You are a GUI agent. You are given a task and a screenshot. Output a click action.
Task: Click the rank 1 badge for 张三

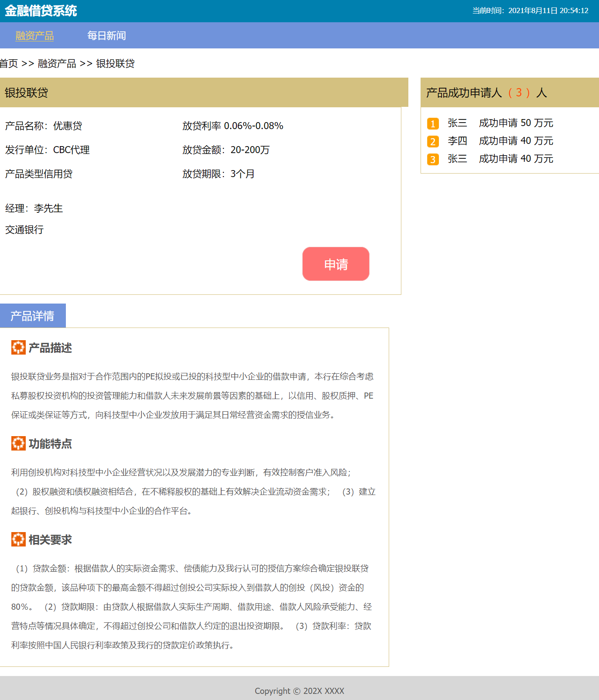[x=433, y=124]
